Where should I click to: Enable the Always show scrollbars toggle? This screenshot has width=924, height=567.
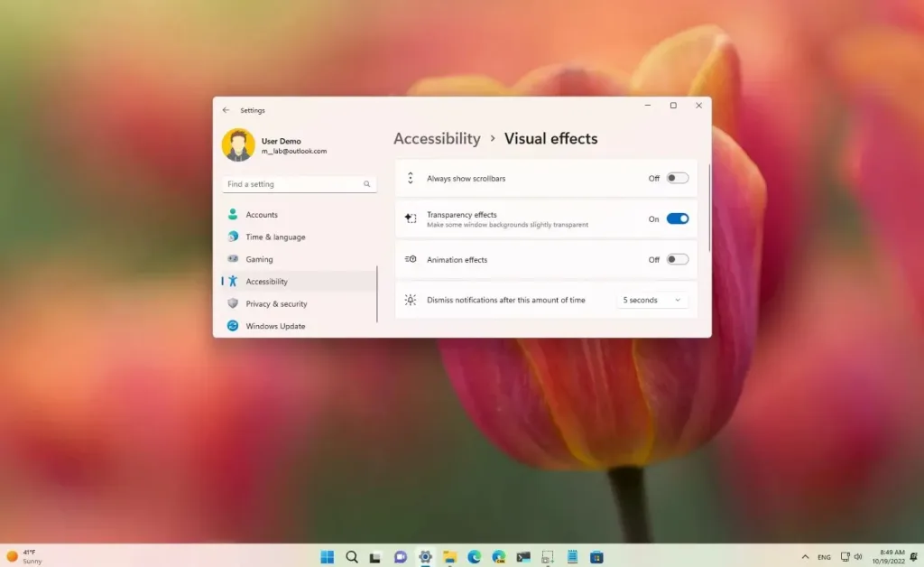tap(677, 178)
